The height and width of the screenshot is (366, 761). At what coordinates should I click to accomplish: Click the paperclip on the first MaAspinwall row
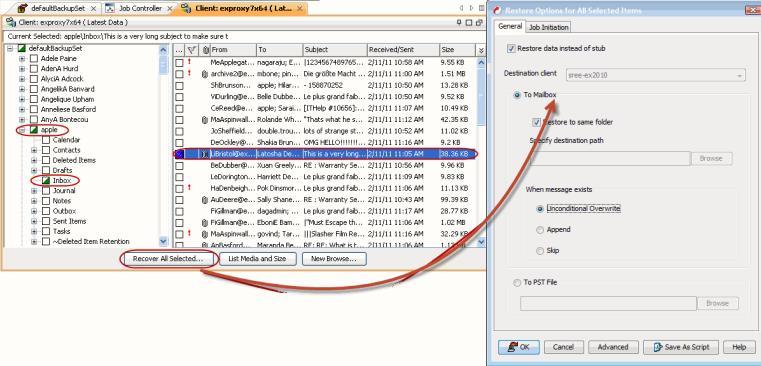point(205,120)
